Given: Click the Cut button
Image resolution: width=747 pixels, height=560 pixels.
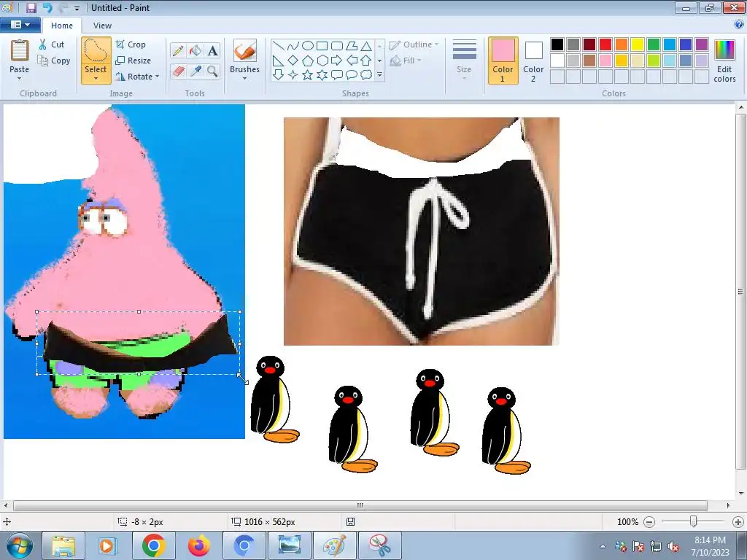Looking at the screenshot, I should tap(52, 44).
